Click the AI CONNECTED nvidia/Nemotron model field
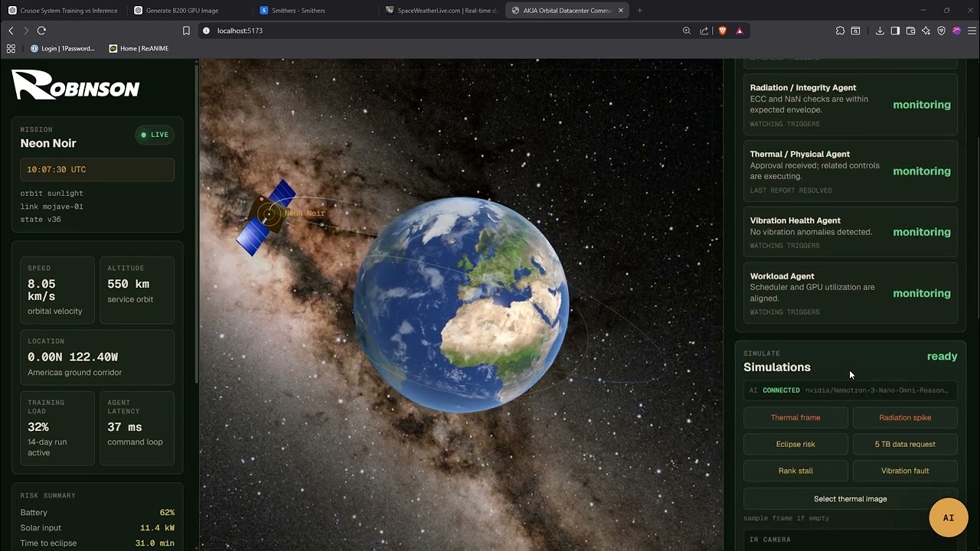This screenshot has height=551, width=980. click(851, 390)
